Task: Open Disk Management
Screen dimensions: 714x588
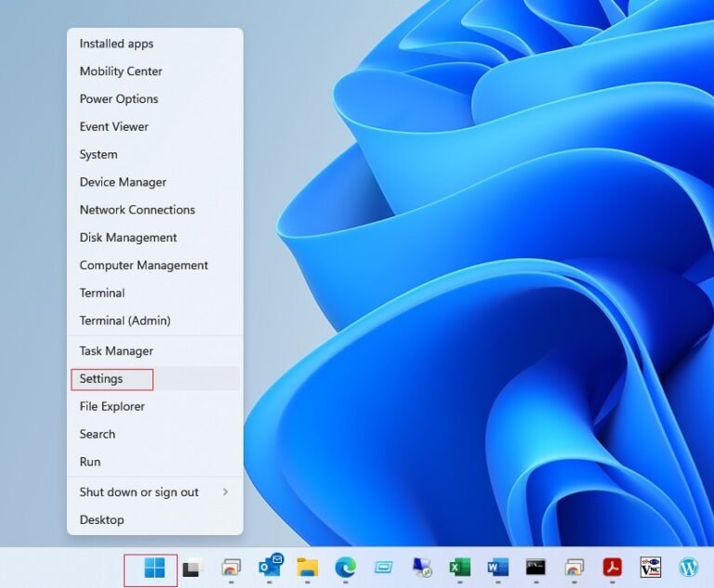Action: click(x=155, y=238)
